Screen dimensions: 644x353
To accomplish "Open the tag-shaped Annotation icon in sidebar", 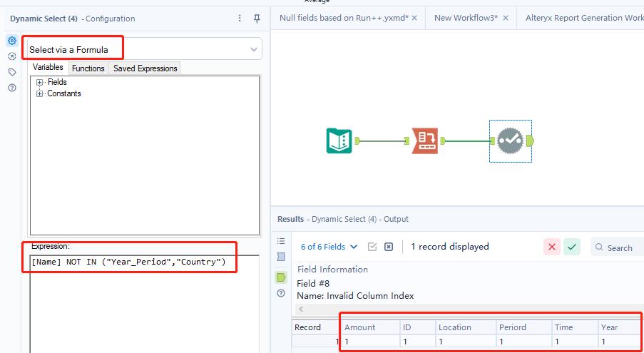I will coord(12,72).
